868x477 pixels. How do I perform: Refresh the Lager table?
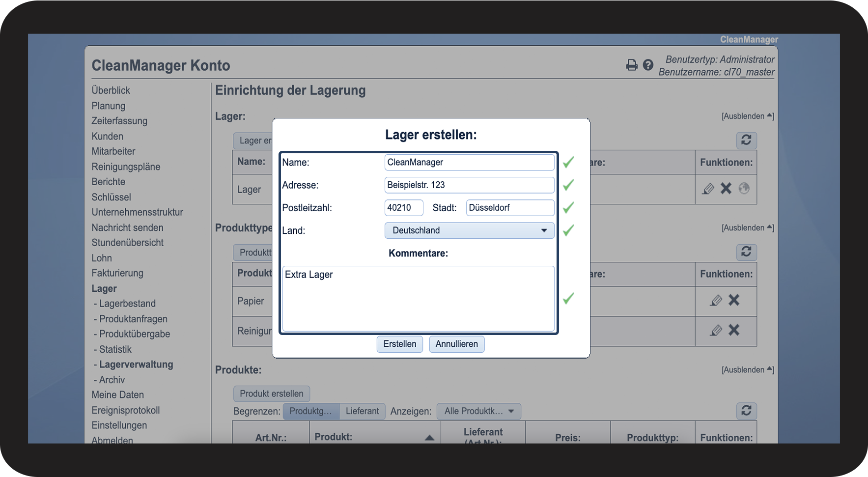746,140
